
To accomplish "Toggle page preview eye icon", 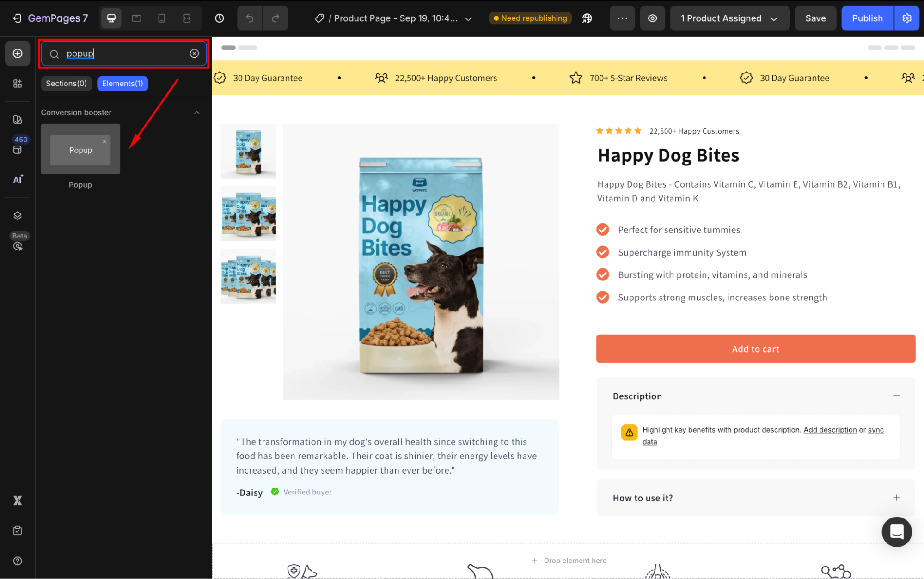I will [652, 18].
